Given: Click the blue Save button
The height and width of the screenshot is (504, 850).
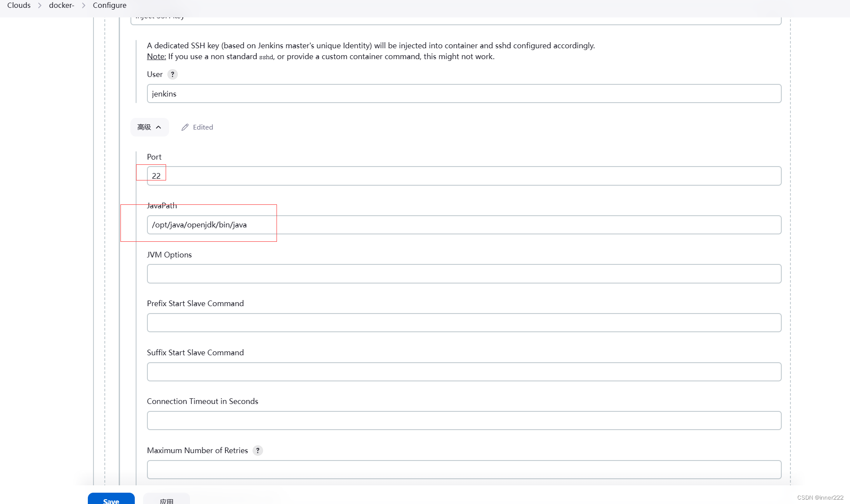Looking at the screenshot, I should click(111, 498).
